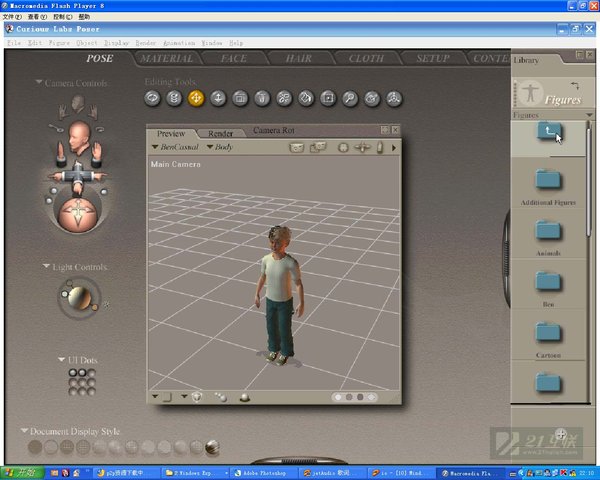The width and height of the screenshot is (600, 480).
Task: Open the BenCasual figure dropdown
Action: 176,147
